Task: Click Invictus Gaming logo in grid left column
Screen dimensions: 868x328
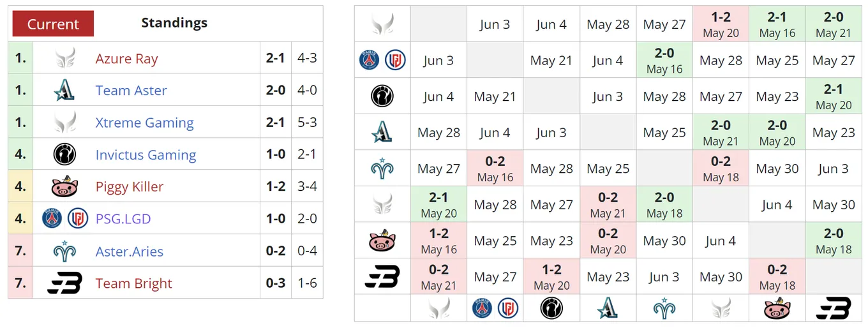Action: click(382, 96)
